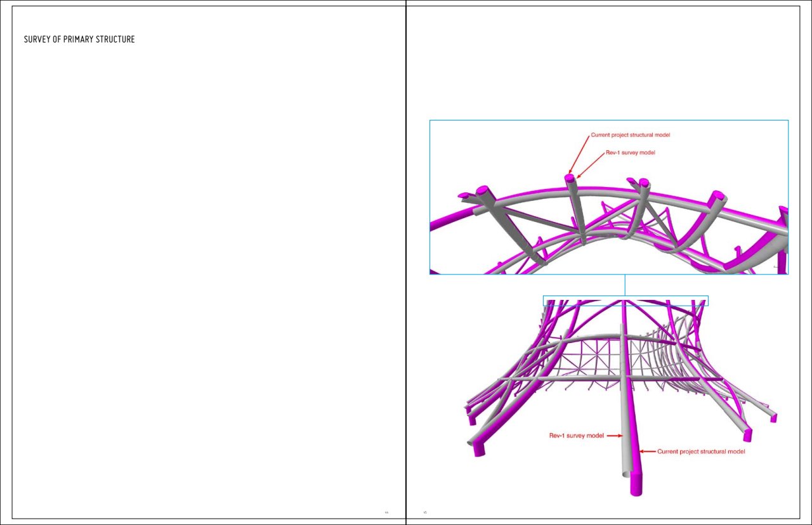812x525 pixels.
Task: Click red arrow beside lower Current project label
Action: tap(648, 451)
